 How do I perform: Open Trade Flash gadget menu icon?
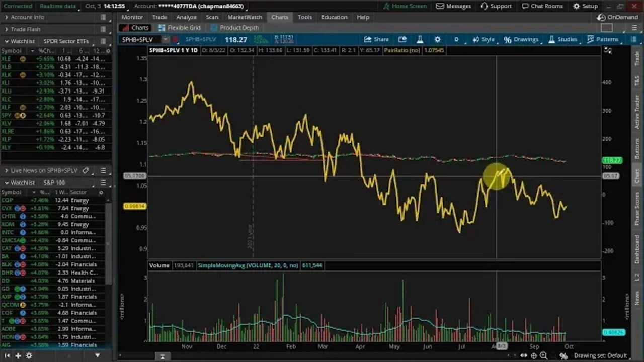[x=103, y=29]
